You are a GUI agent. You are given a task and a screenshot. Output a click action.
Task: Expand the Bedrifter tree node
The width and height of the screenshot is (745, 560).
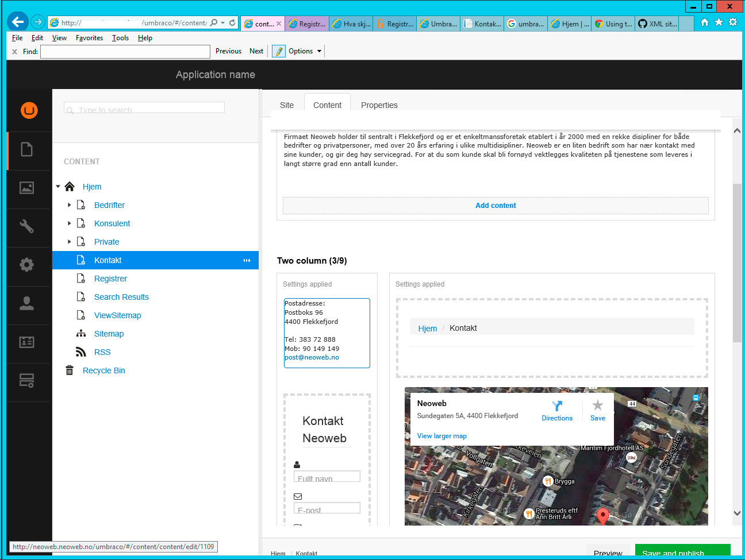click(70, 205)
